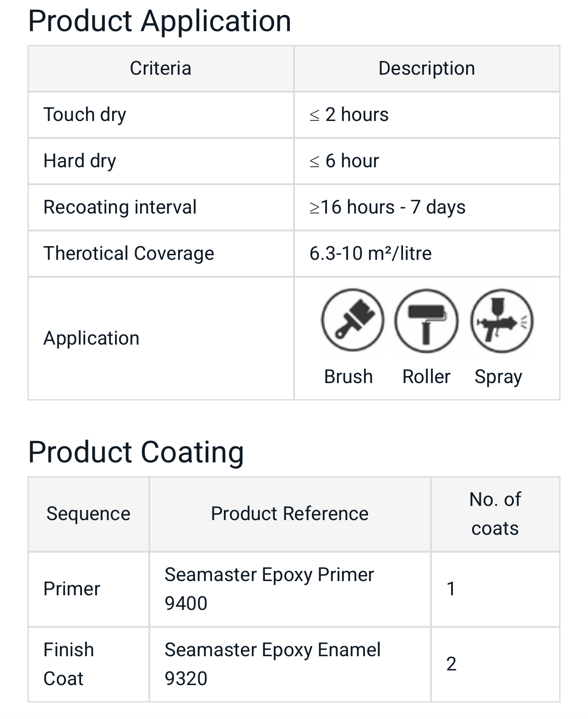Click Seamaster Epoxy Enamel 9320 text
The width and height of the screenshot is (588, 719).
coord(272,664)
